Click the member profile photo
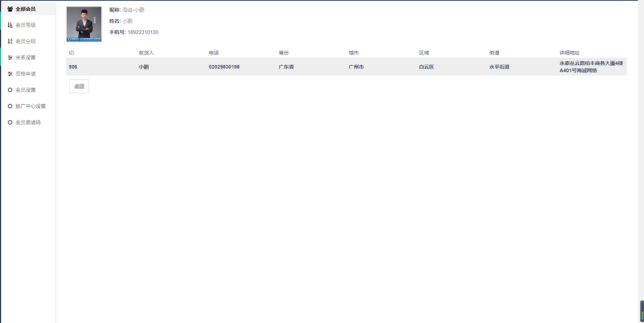Screen dimensions: 644x323 (84, 24)
